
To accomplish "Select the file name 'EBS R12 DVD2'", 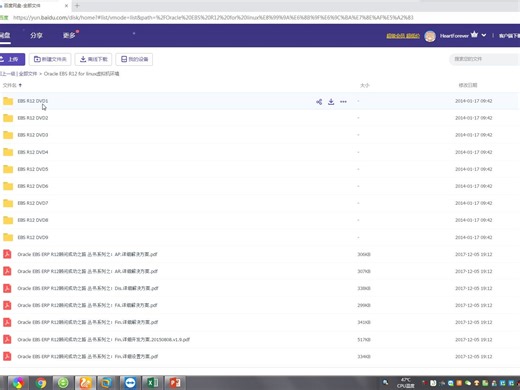I will click(x=33, y=118).
